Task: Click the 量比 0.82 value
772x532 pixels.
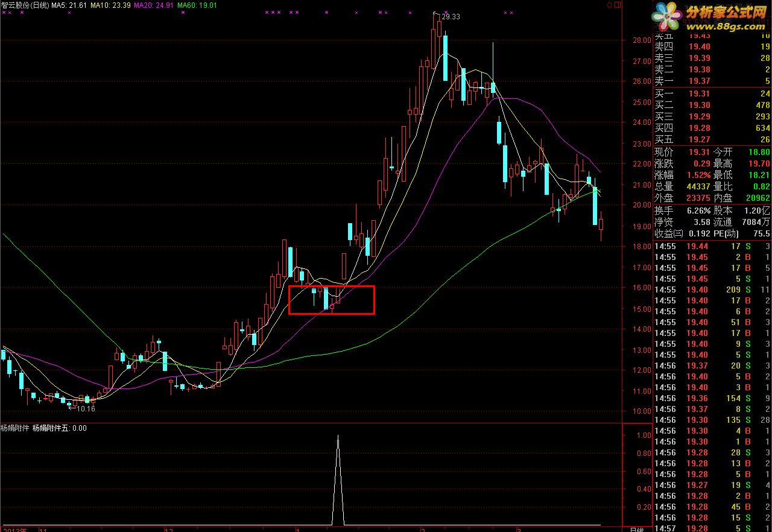Action: tap(761, 186)
